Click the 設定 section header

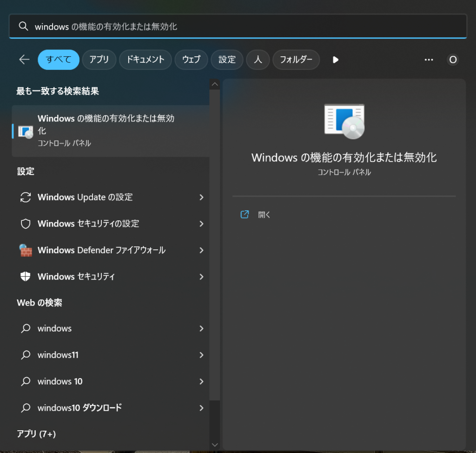[x=26, y=171]
